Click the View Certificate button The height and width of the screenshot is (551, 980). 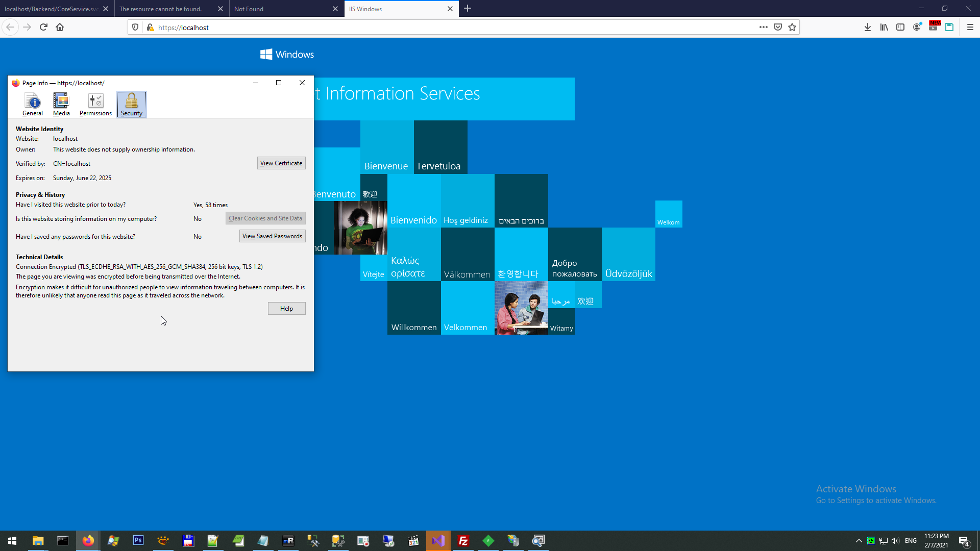coord(281,163)
